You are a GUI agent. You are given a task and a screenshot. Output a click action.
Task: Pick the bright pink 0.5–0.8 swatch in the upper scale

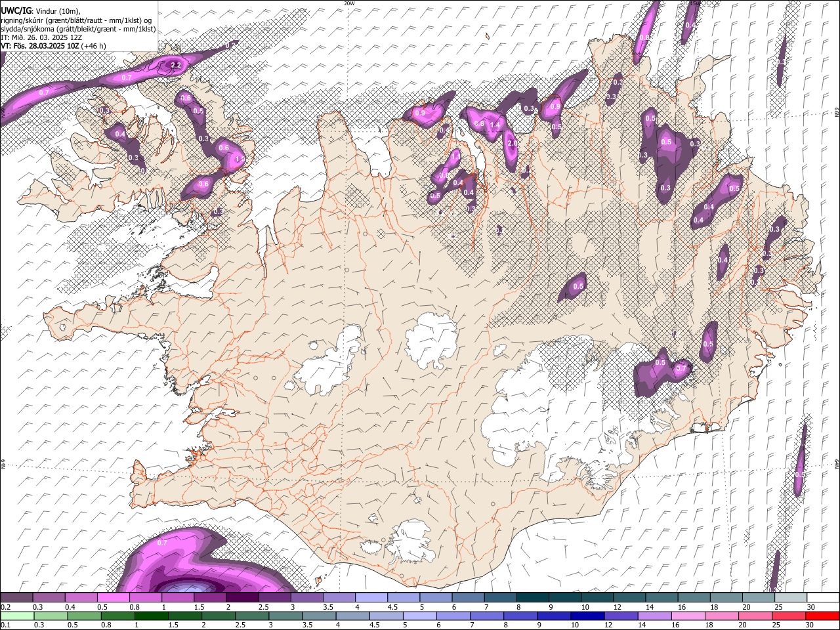point(113,598)
